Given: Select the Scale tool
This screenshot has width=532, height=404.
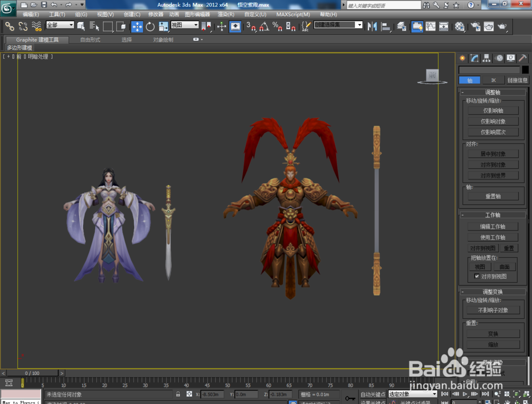Looking at the screenshot, I should (163, 26).
